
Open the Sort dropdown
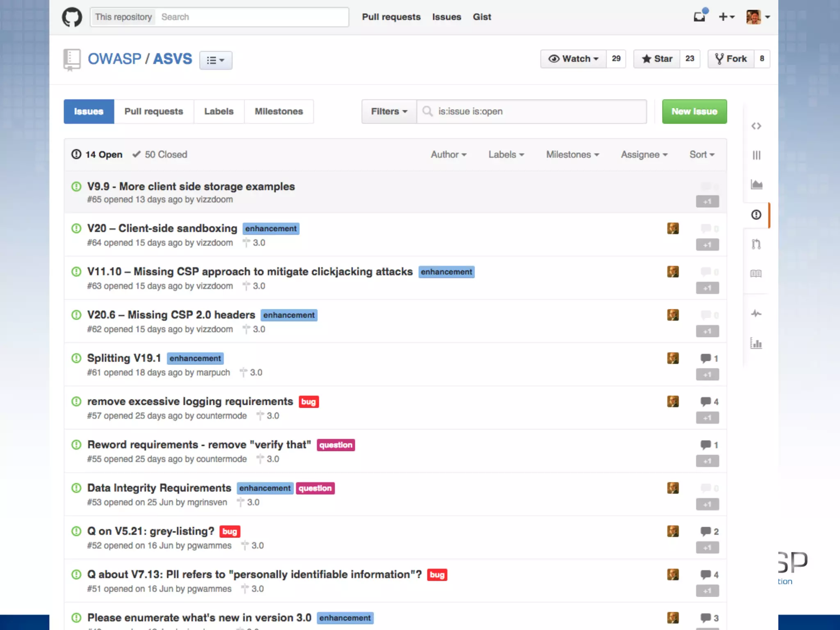(702, 155)
